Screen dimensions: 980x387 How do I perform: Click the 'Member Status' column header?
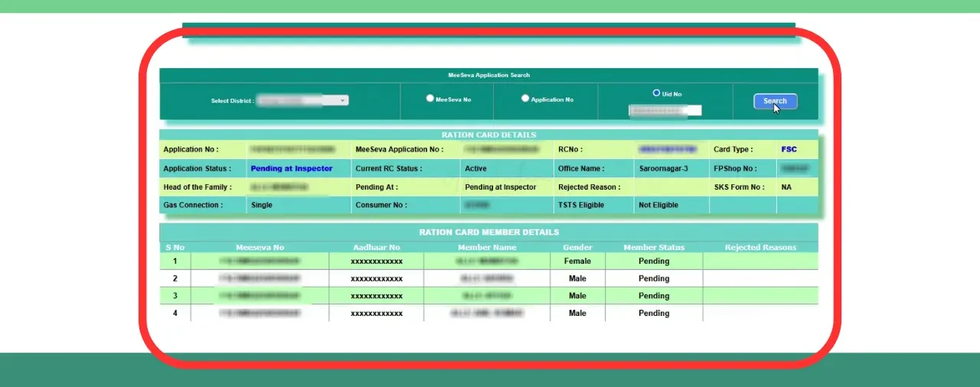(x=654, y=247)
